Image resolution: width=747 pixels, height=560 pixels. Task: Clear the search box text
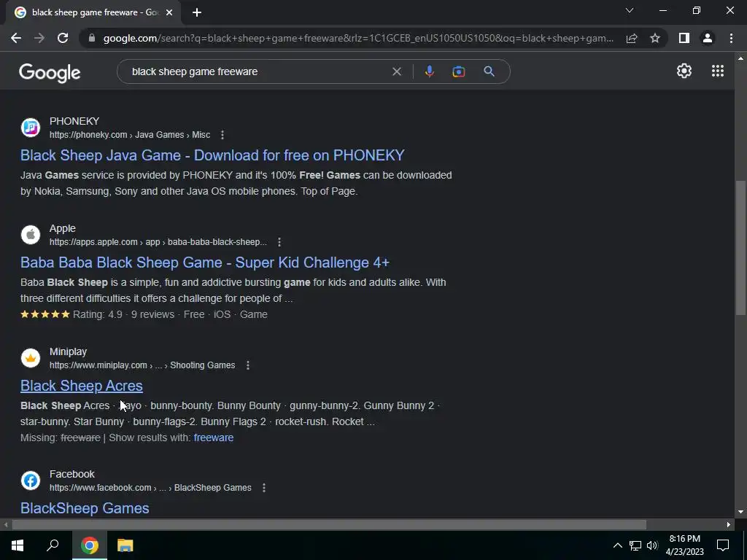point(396,71)
